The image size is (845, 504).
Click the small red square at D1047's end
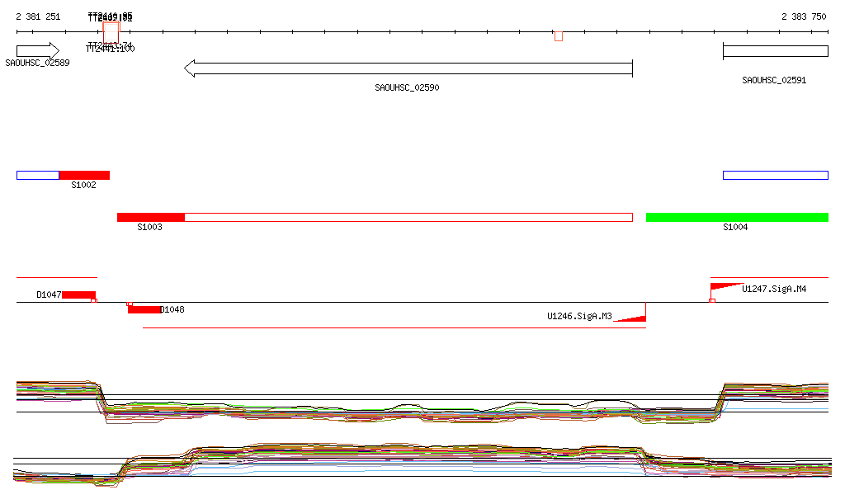[94, 300]
